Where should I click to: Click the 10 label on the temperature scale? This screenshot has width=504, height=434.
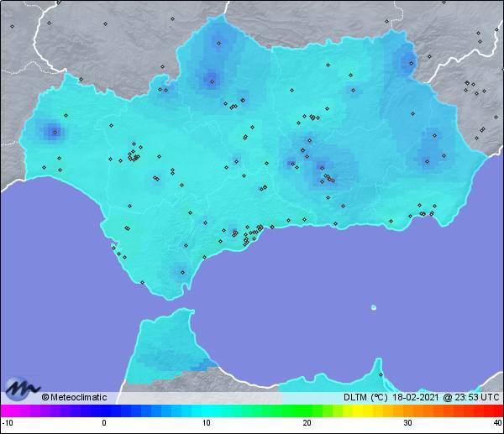[x=207, y=423]
